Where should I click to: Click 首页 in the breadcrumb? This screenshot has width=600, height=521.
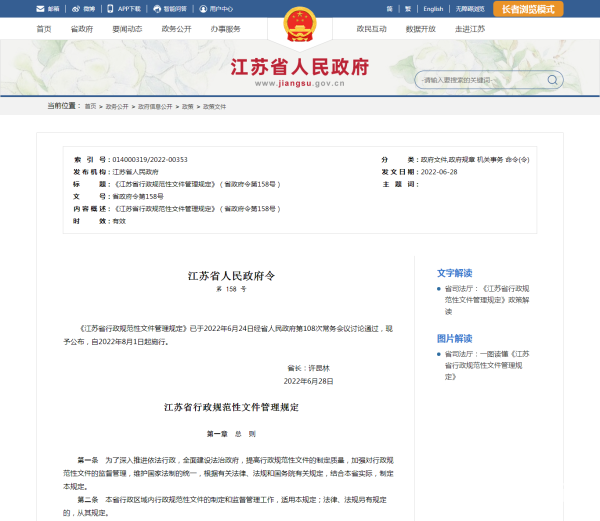(x=90, y=107)
